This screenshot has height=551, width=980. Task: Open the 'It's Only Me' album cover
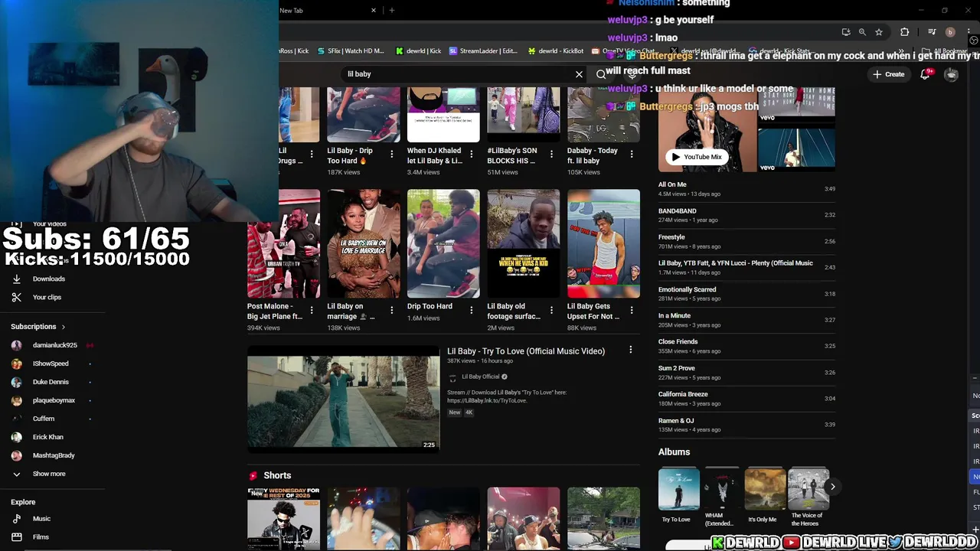tap(765, 490)
